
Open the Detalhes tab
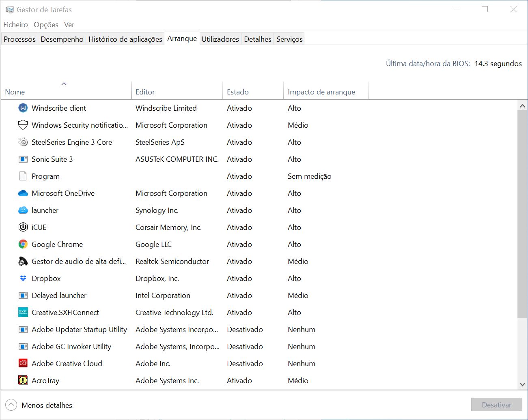pos(257,39)
